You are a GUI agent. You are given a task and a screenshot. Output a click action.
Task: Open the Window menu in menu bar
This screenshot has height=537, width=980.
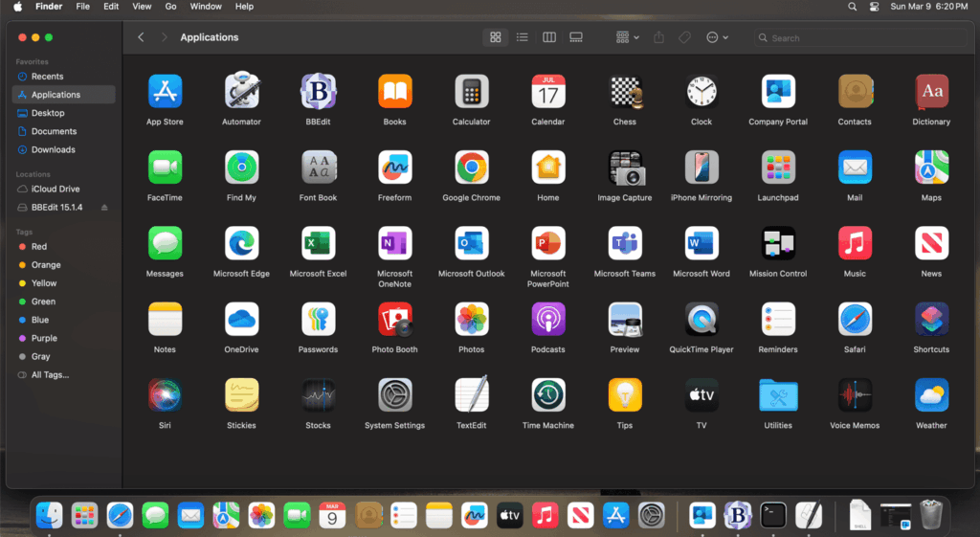205,7
